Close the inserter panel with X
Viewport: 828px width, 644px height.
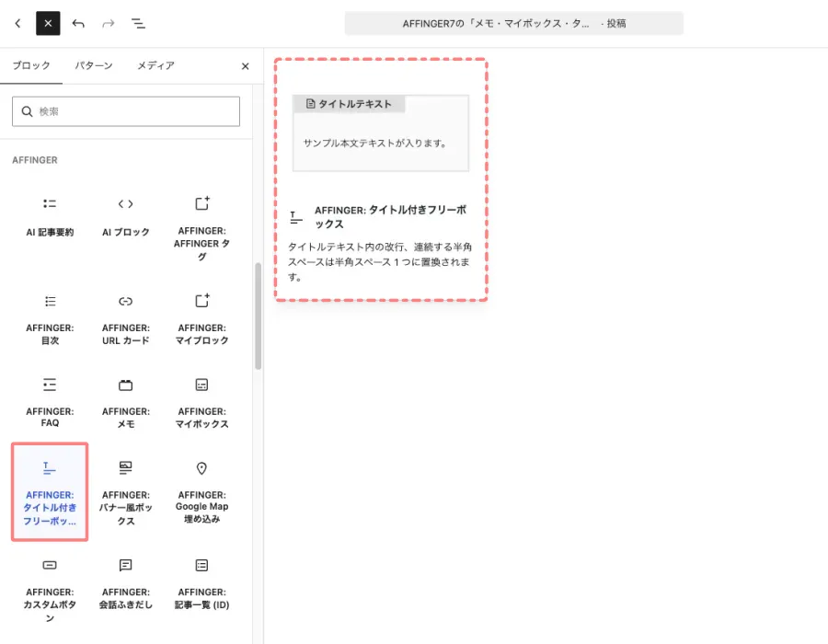(x=245, y=66)
